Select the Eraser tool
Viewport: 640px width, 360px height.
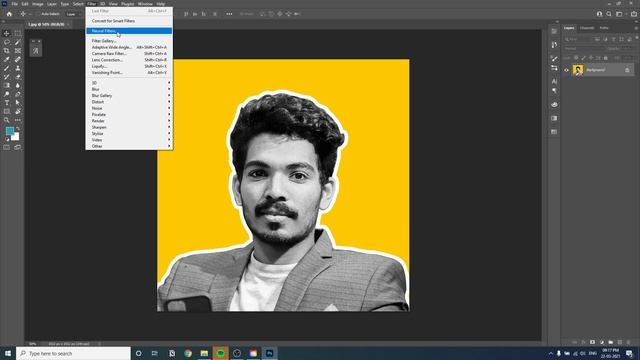pyautogui.click(x=18, y=77)
